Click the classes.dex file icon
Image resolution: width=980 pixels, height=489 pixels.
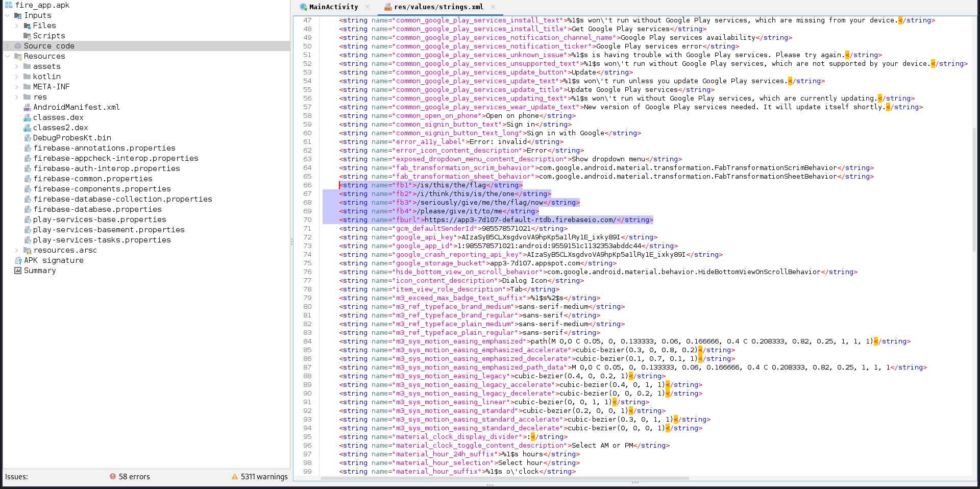(27, 117)
